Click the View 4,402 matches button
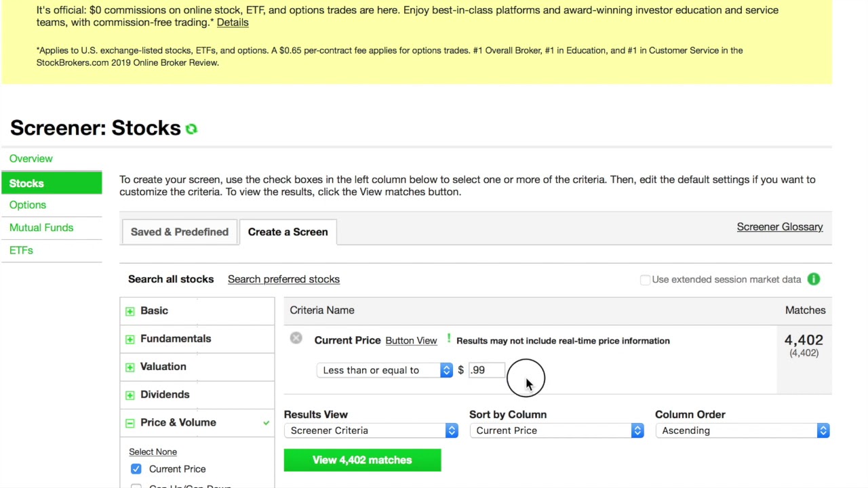The width and height of the screenshot is (868, 488). [x=362, y=460]
